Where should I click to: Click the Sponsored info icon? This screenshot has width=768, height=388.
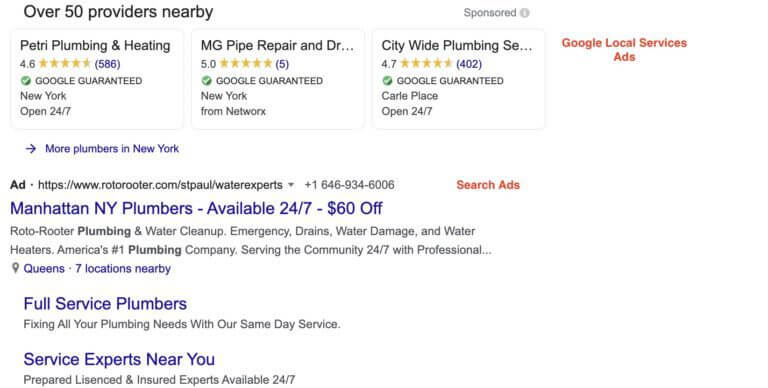coord(525,13)
